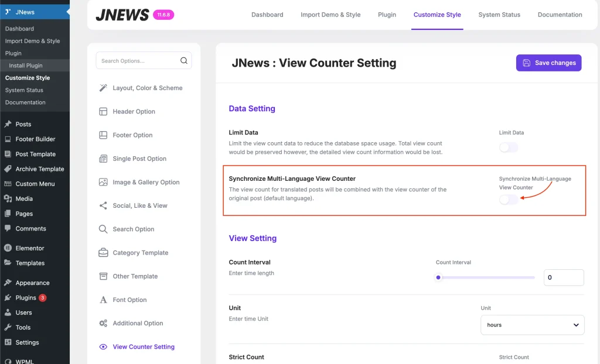Image resolution: width=600 pixels, height=364 pixels.
Task: Click the Social, Like & View share icon
Action: [x=103, y=205]
